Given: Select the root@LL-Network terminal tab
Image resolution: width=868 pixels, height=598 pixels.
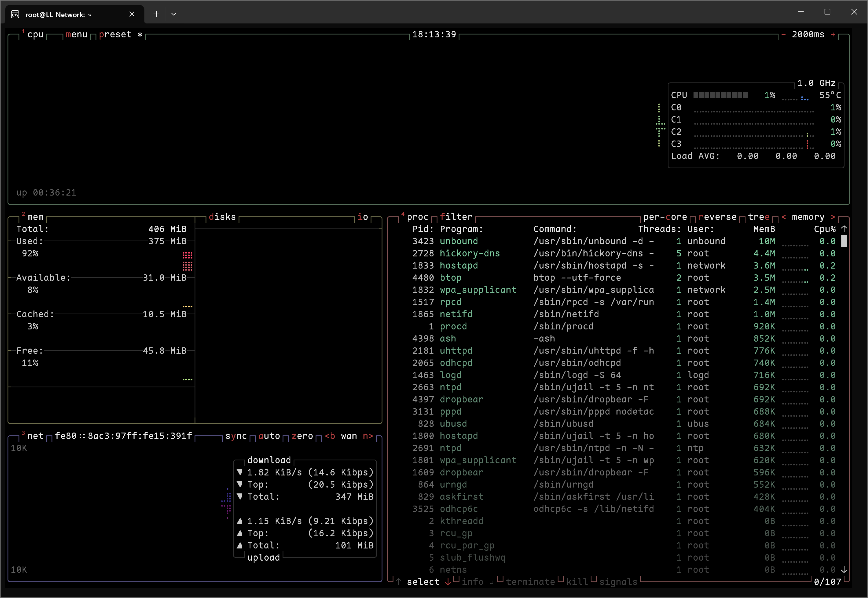Looking at the screenshot, I should [x=74, y=14].
